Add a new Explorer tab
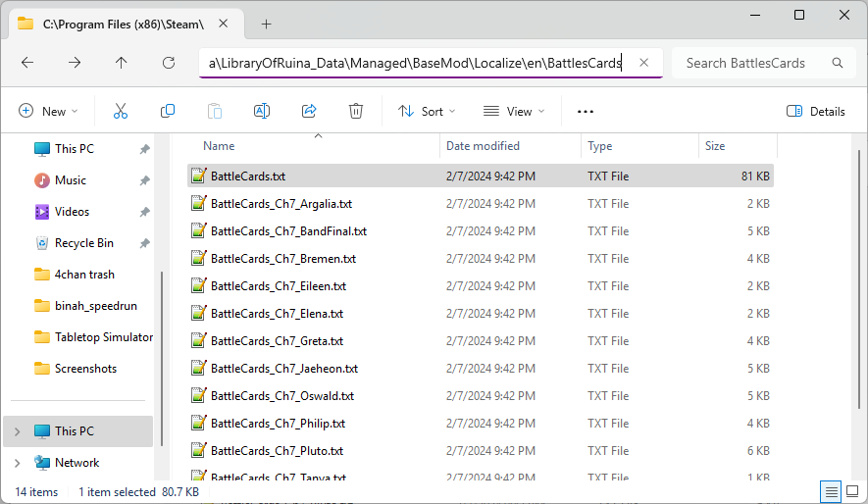 point(266,24)
